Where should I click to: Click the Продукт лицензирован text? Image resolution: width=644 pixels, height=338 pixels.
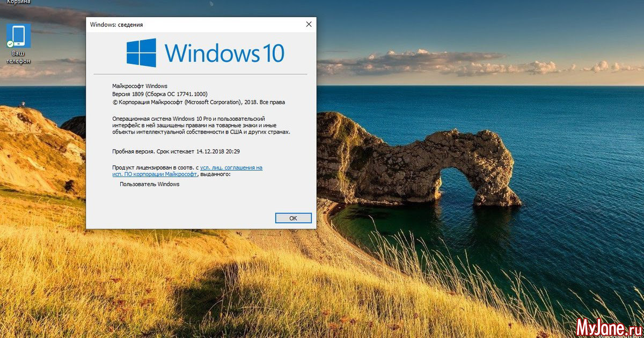coord(152,167)
